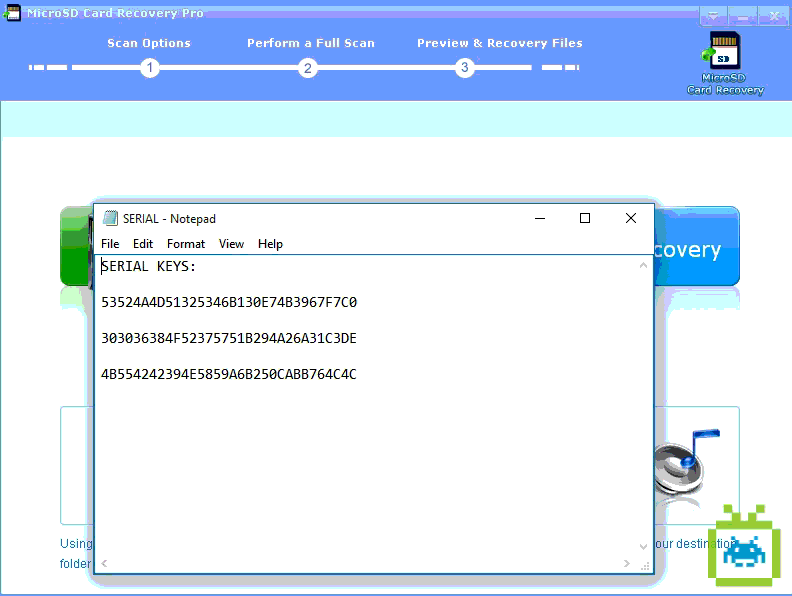Minimize the MicroSD Card Recovery Pro window
792x596 pixels.
pyautogui.click(x=743, y=16)
